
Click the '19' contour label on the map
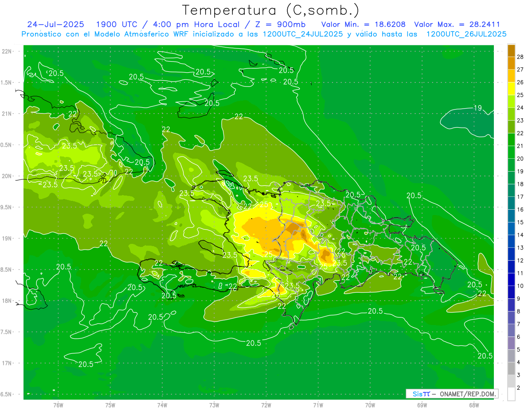click(x=477, y=108)
